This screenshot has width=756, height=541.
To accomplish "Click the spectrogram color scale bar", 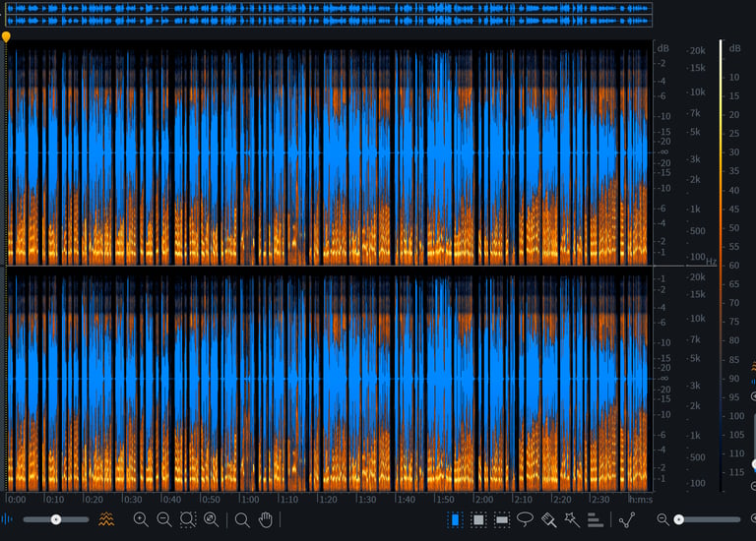I will [x=721, y=265].
